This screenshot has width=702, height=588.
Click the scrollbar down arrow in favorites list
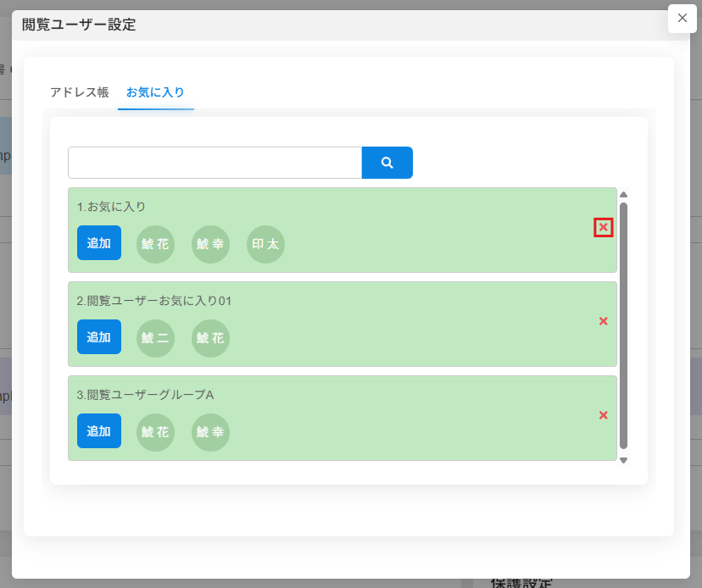[623, 460]
